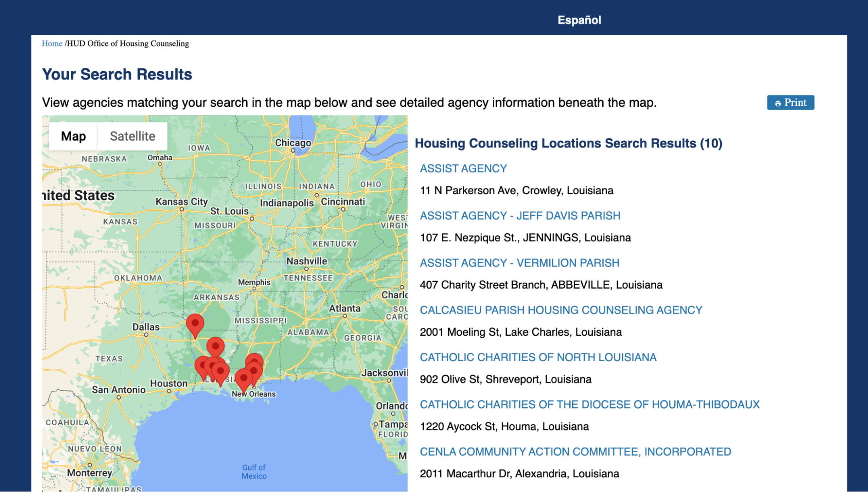Click the Print button with printer icon

pos(790,102)
